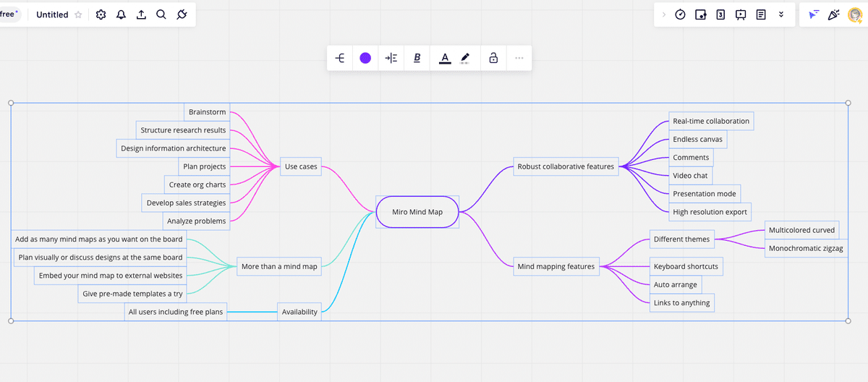This screenshot has width=868, height=382.
Task: Open the voting tool with number 3
Action: (x=720, y=14)
